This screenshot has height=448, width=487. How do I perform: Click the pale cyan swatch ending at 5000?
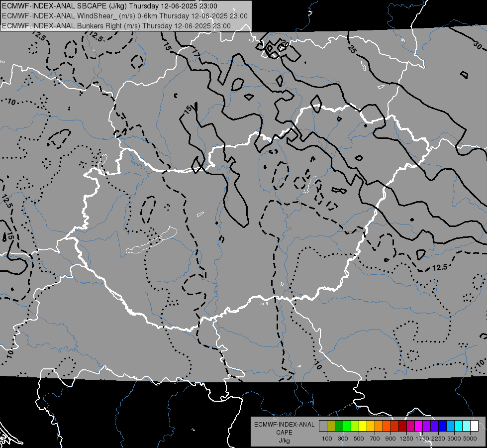467,426
